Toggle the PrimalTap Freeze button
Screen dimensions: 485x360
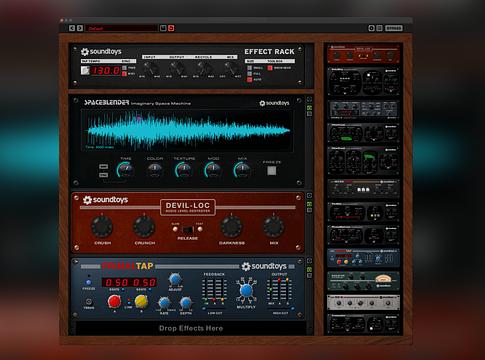coord(88,282)
